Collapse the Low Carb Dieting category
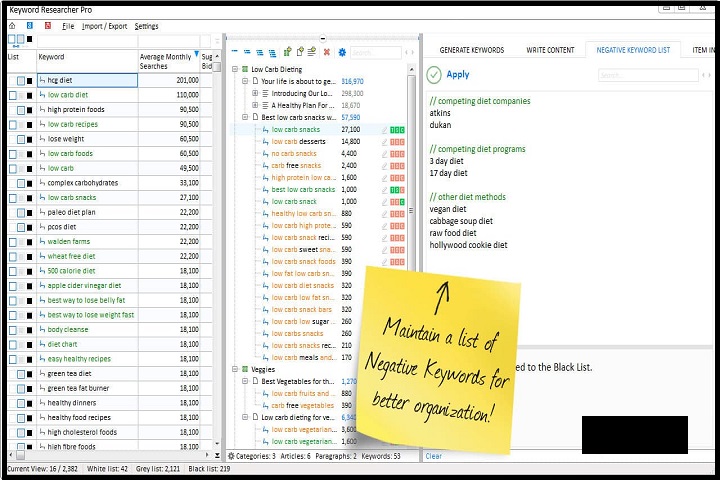 coord(235,70)
